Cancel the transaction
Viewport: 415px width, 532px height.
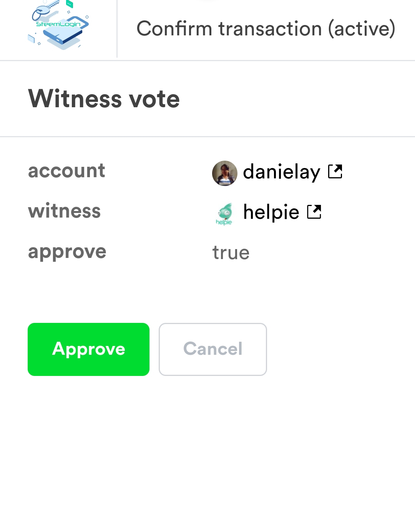212,349
